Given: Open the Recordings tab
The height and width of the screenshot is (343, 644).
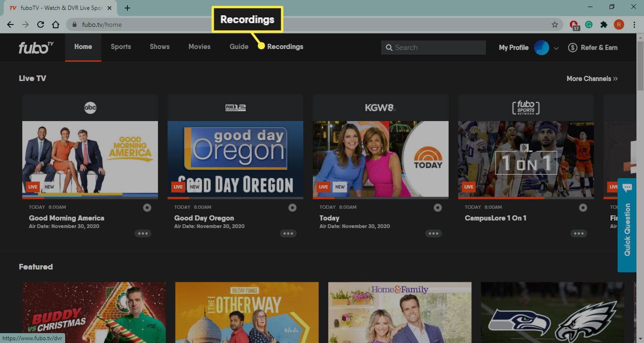Looking at the screenshot, I should (285, 47).
